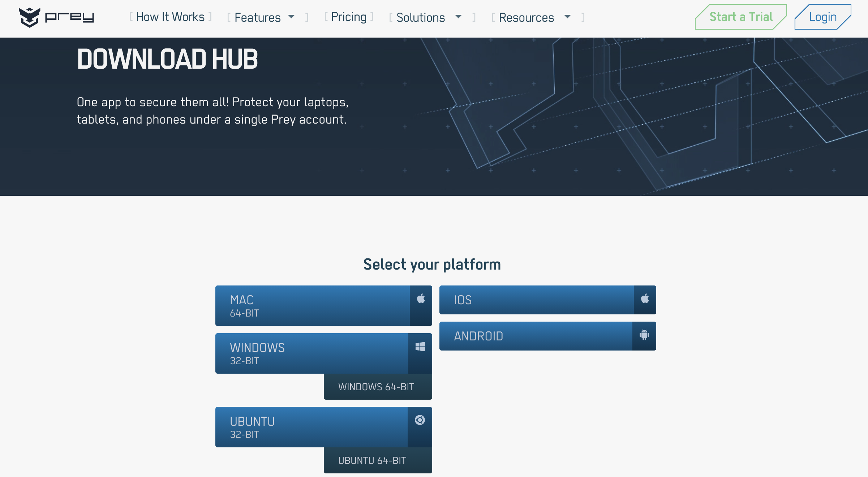Select the Features menu label

tap(258, 17)
